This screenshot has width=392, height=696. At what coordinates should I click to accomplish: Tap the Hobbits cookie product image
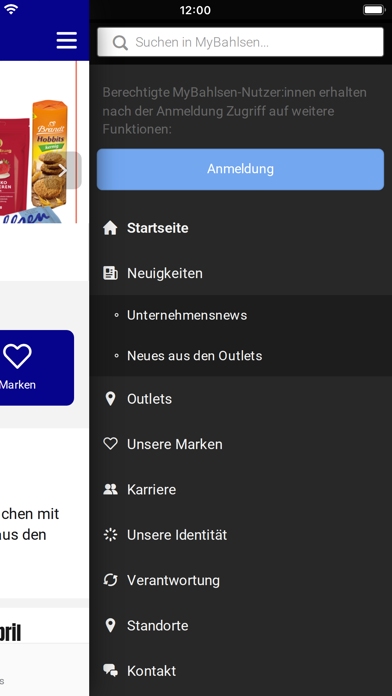point(50,154)
